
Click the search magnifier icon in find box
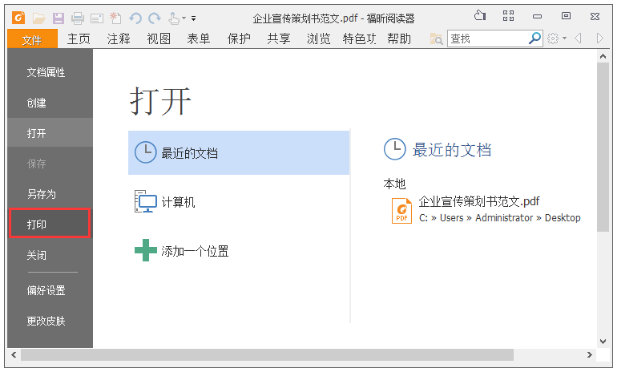tap(534, 38)
